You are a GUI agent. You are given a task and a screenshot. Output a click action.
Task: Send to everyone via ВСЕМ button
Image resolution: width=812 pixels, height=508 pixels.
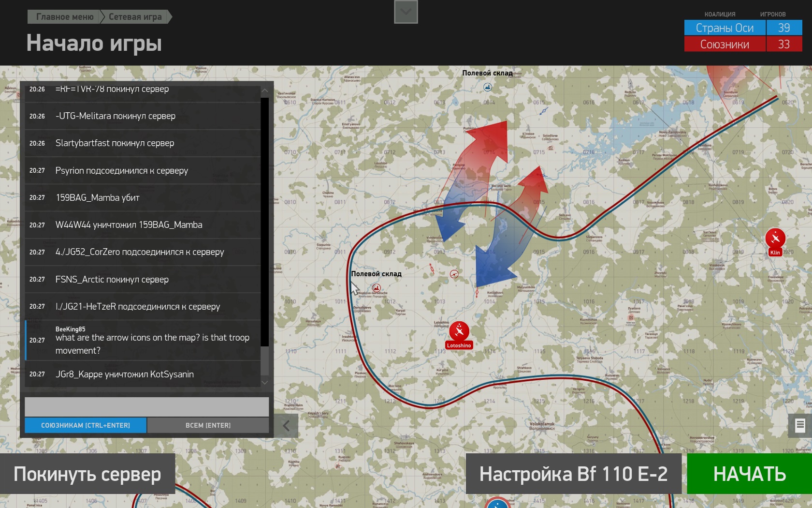(x=208, y=425)
